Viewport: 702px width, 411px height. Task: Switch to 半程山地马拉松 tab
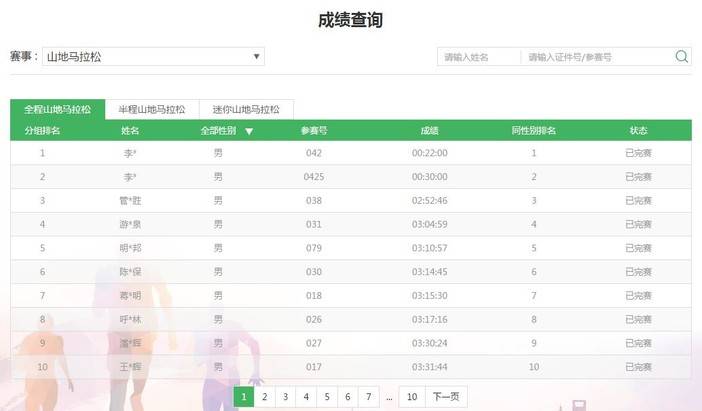click(x=152, y=109)
